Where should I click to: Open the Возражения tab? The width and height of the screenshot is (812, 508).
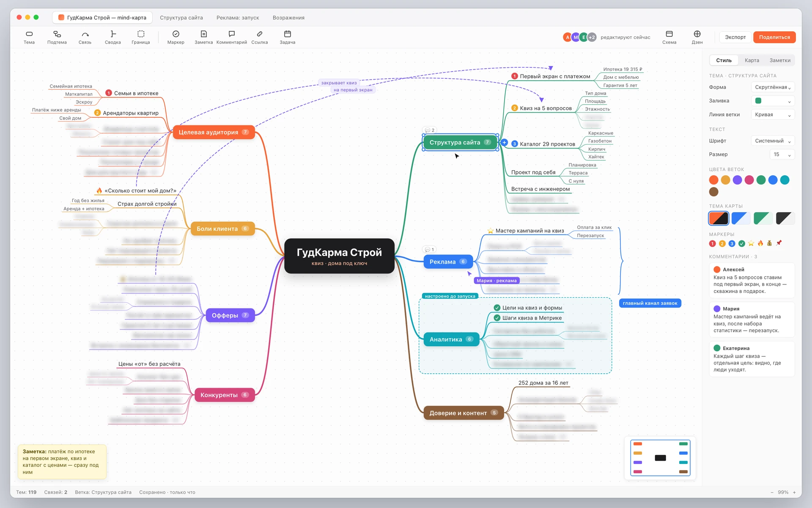pyautogui.click(x=288, y=18)
